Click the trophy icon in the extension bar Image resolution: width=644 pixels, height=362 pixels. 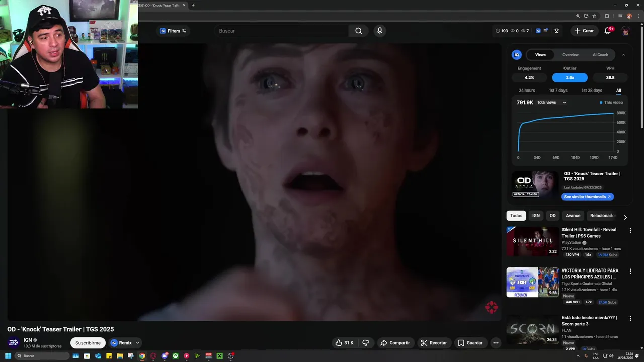tap(557, 31)
